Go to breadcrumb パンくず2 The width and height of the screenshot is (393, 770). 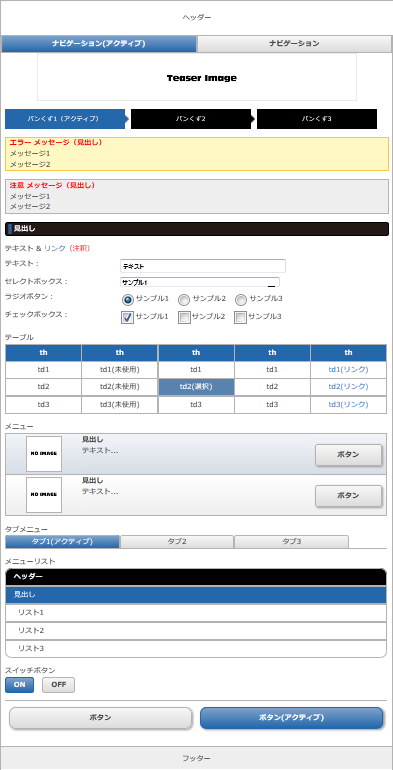[191, 119]
